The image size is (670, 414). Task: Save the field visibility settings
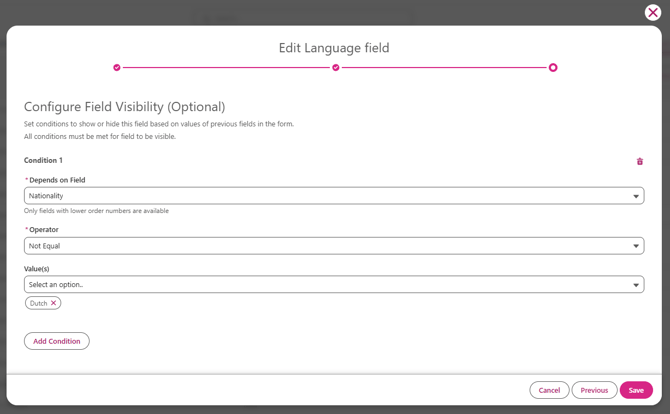click(636, 390)
